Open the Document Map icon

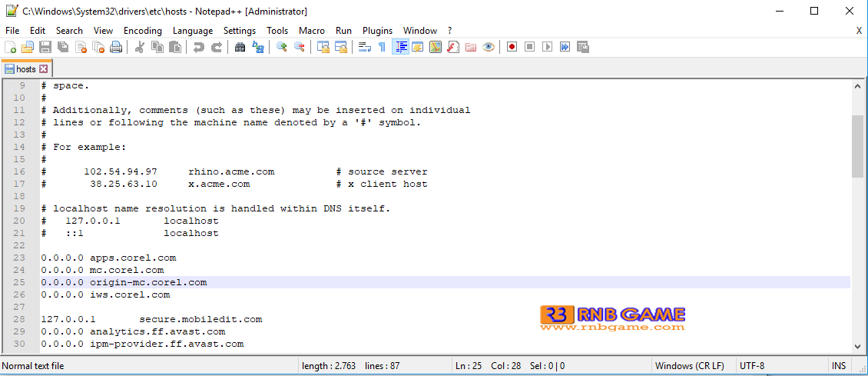[x=436, y=47]
